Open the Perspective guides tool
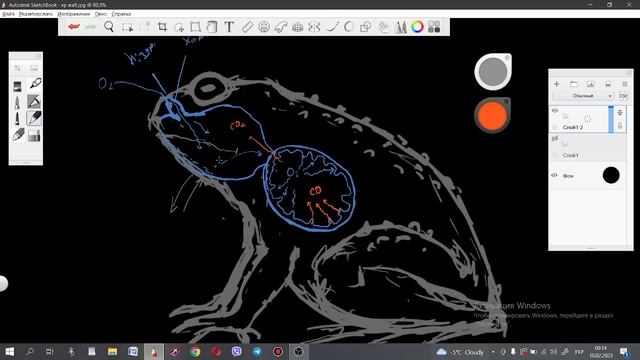640x360 pixels. point(298,27)
